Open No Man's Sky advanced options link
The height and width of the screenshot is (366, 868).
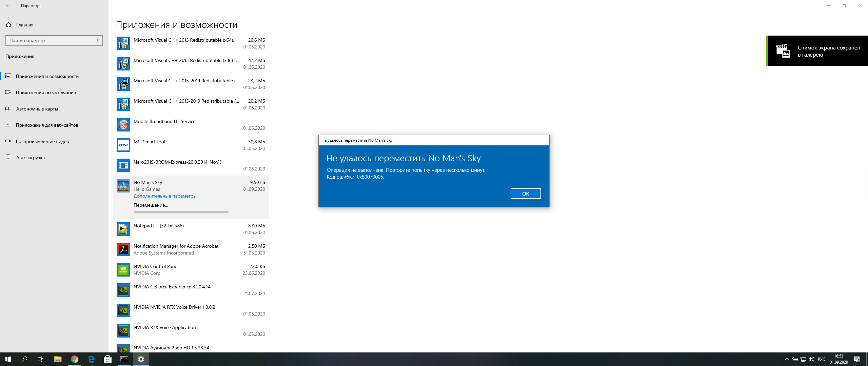click(x=165, y=196)
